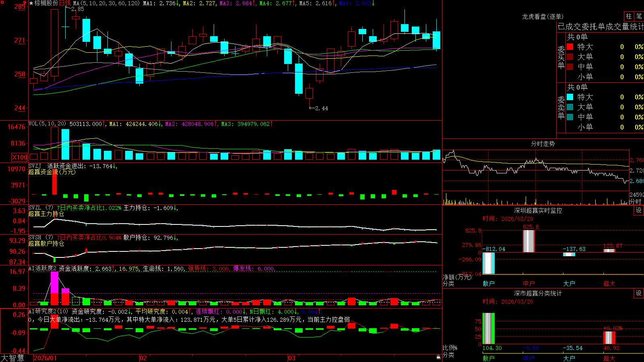Click the 超赢资金流(万元) label

coord(52,172)
